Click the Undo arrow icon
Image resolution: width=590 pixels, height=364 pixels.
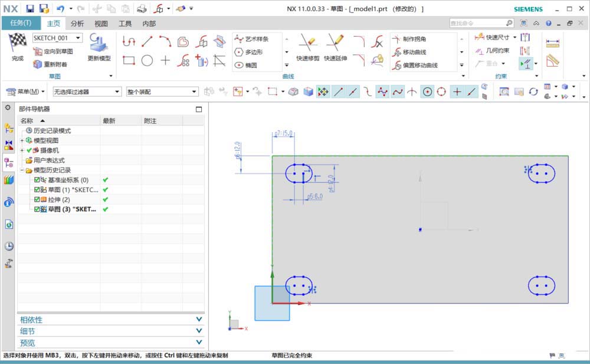pos(60,8)
